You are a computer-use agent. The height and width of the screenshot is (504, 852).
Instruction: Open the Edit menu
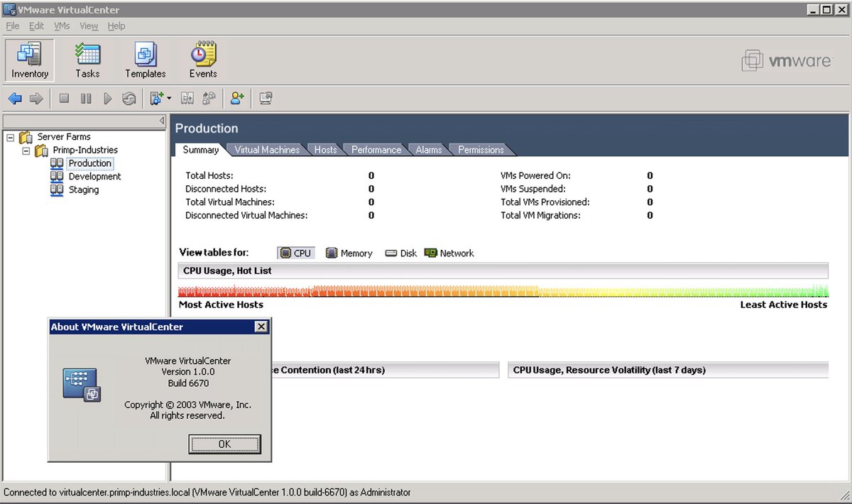(36, 26)
